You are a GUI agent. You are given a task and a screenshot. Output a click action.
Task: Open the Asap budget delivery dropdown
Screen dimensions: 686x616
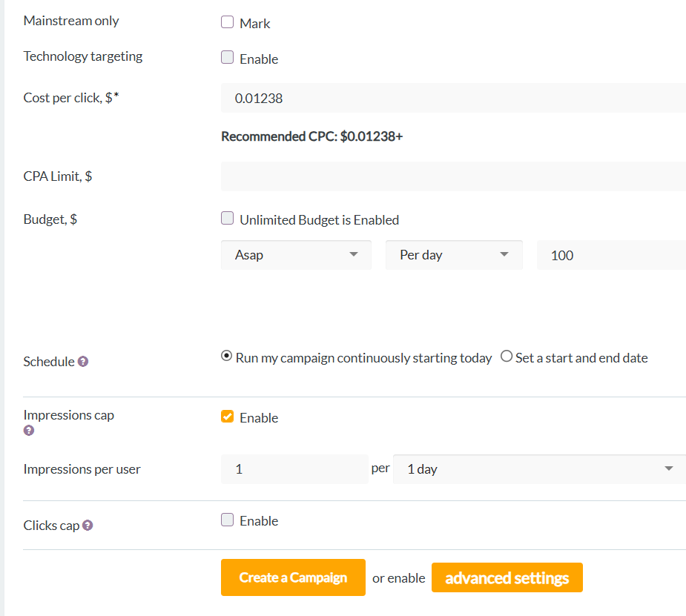pyautogui.click(x=296, y=255)
